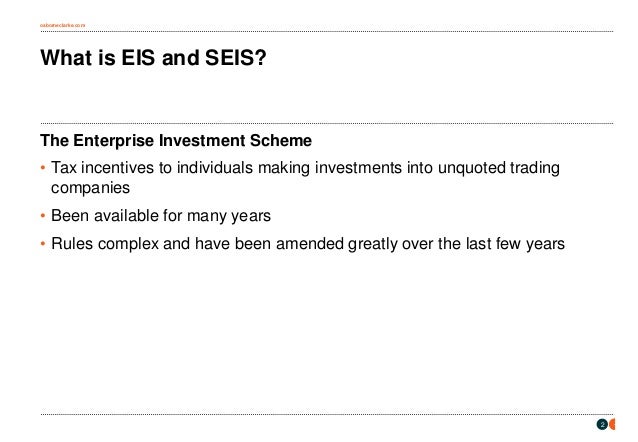The height and width of the screenshot is (442, 638).
Task: Open the osborneclarke.com link at top
Action: pos(63,25)
